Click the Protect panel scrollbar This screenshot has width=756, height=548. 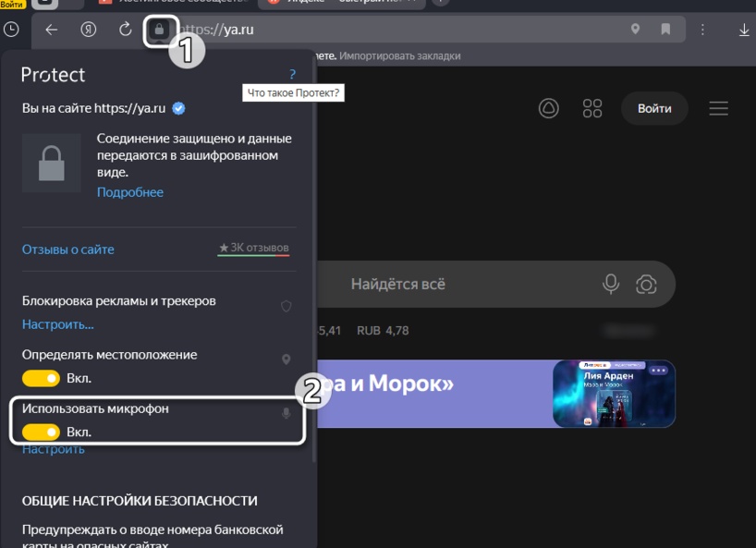314,261
